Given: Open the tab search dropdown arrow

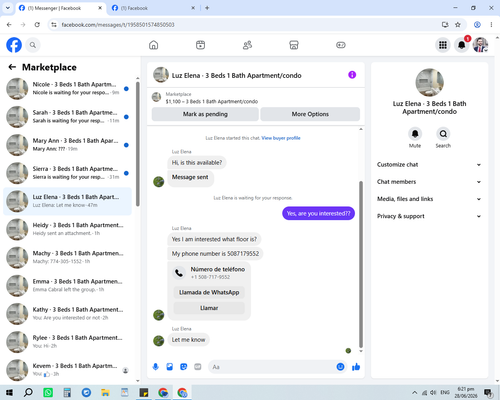Looking at the screenshot, I should pyautogui.click(x=8, y=8).
